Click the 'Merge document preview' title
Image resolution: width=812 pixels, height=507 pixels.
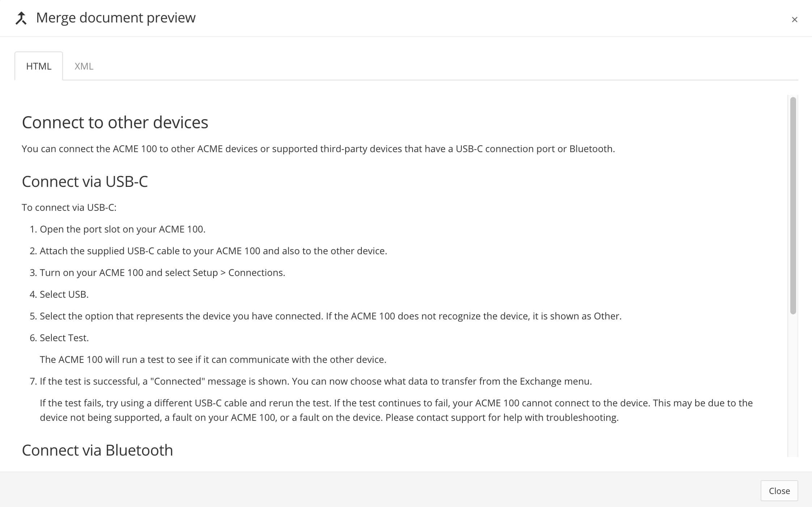coord(116,18)
